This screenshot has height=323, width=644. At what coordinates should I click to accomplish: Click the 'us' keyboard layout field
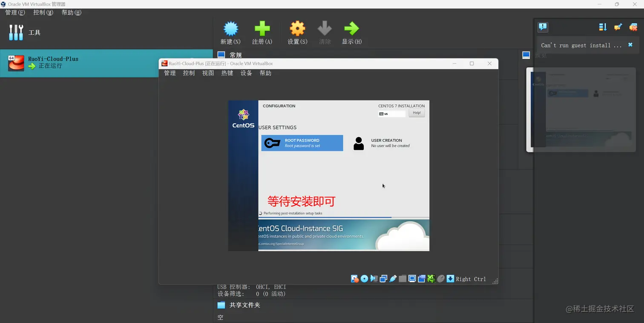392,114
